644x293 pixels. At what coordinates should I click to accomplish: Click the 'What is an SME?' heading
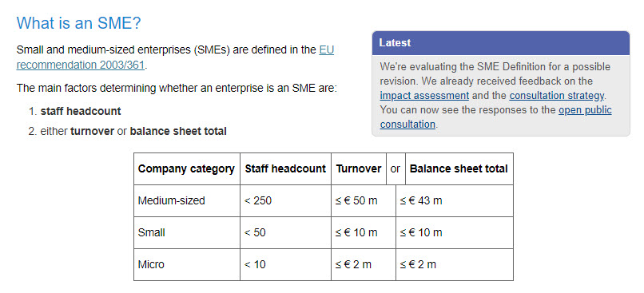(78, 23)
